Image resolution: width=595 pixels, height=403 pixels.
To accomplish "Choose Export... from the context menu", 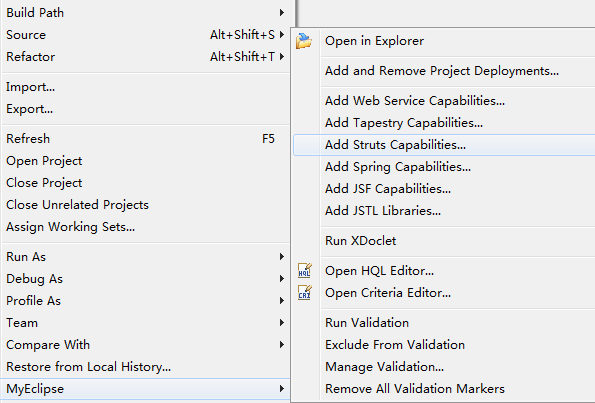I will (x=146, y=109).
